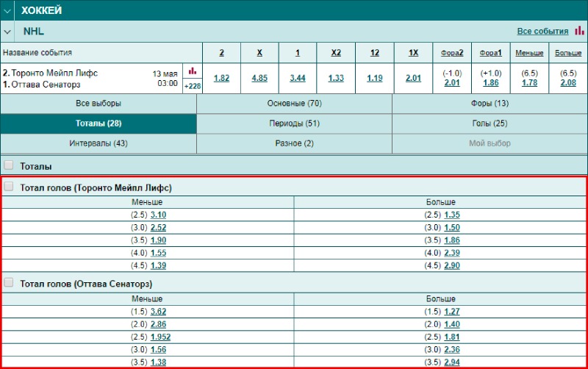Image resolution: width=588 pixels, height=369 pixels.
Task: Pick Ottawa under 3.0 at 1.56
Action: tap(158, 349)
